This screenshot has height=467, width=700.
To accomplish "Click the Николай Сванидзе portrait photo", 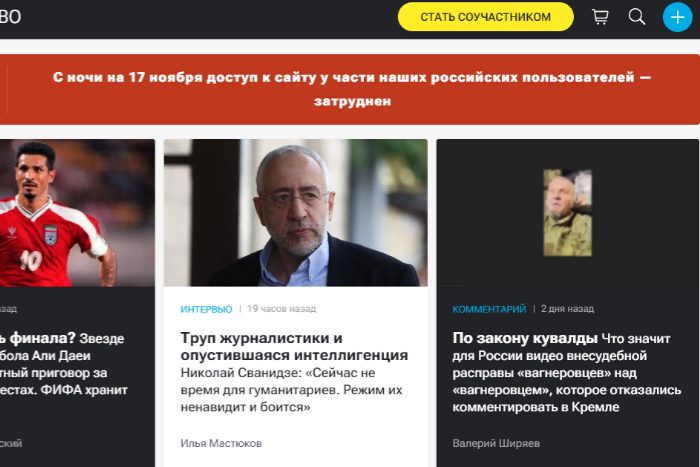I will point(296,213).
